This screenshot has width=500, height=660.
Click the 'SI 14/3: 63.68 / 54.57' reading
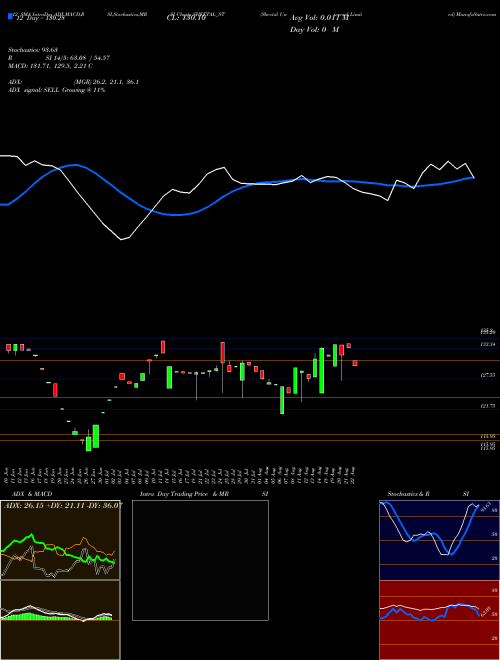point(78,58)
